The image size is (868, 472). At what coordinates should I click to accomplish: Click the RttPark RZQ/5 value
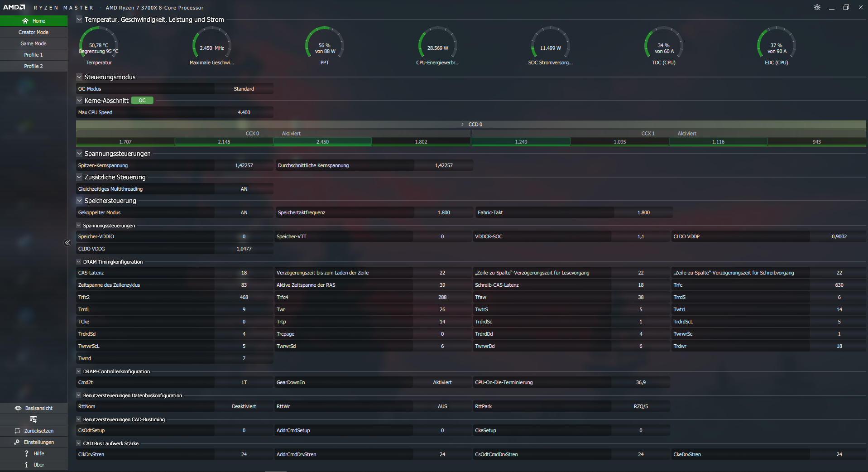[x=641, y=406]
